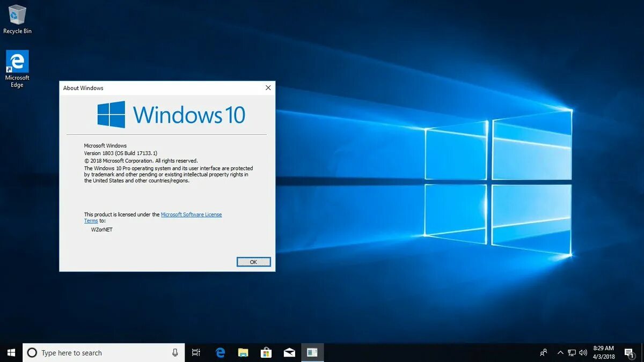This screenshot has height=362, width=644.
Task: Activate the microphone in the search box
Action: coord(175,352)
